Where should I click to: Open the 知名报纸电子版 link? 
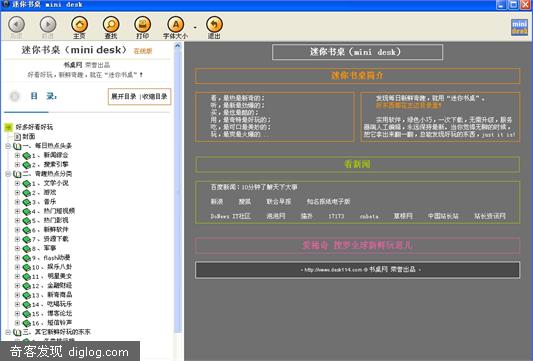click(x=328, y=202)
